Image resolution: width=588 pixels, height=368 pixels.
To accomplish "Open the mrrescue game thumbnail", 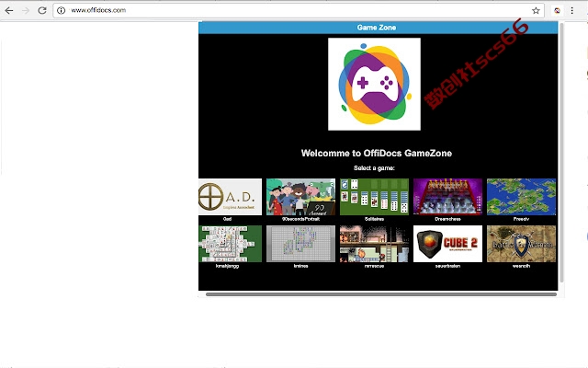I will (x=374, y=244).
